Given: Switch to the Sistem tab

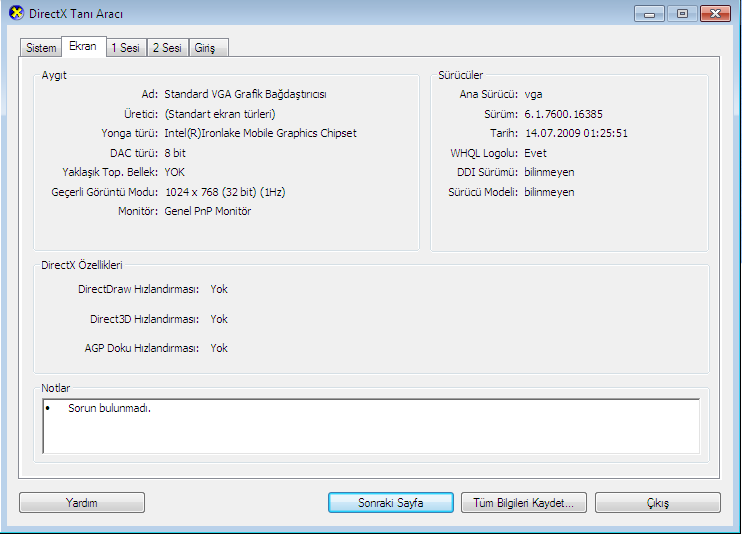Looking at the screenshot, I should (41, 48).
